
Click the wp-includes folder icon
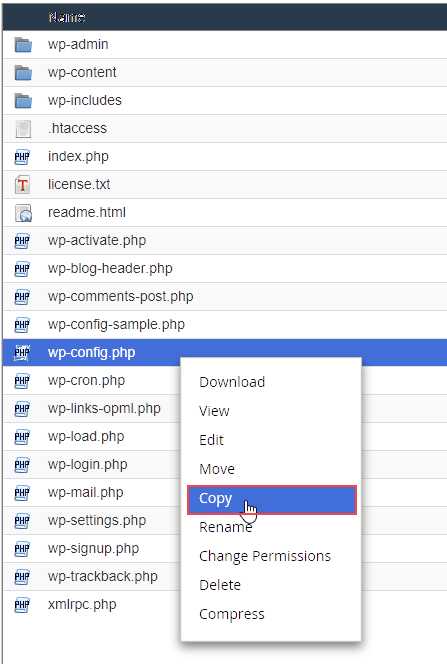[23, 100]
